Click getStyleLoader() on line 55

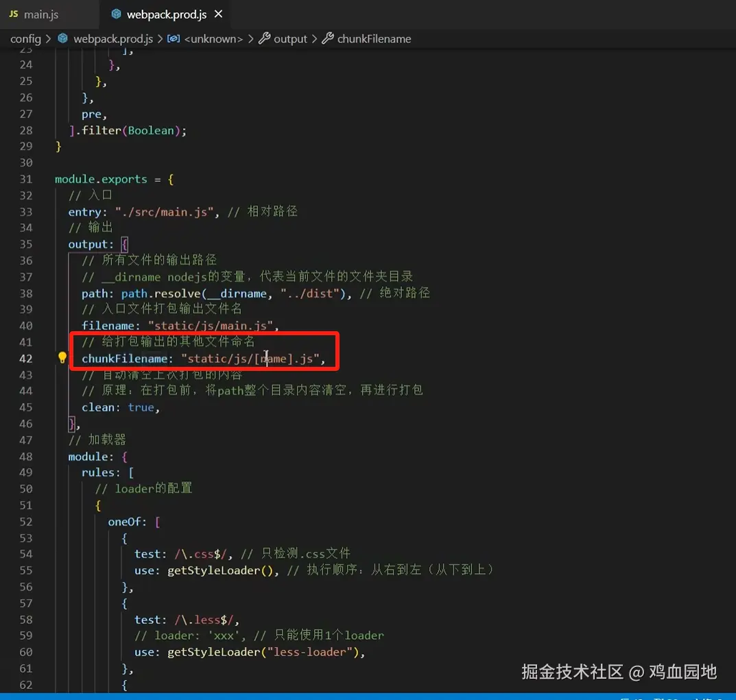point(220,571)
